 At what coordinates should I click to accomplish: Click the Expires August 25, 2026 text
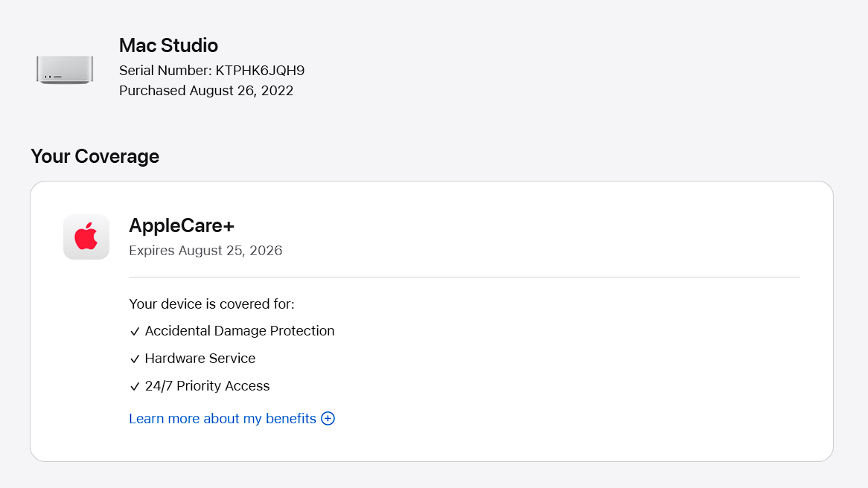(x=205, y=250)
